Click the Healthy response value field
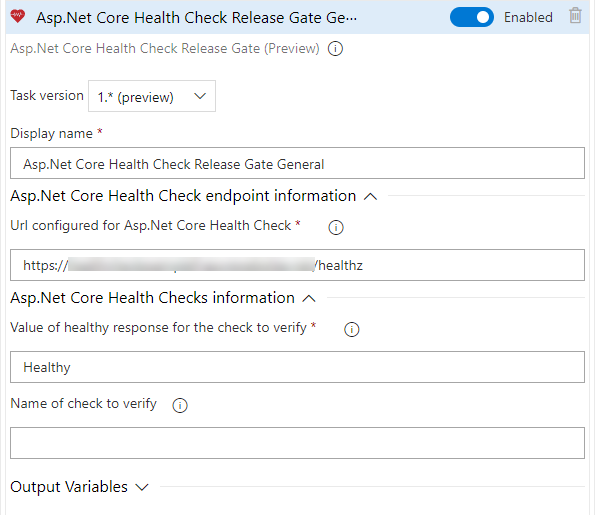The width and height of the screenshot is (600, 515). pyautogui.click(x=297, y=367)
